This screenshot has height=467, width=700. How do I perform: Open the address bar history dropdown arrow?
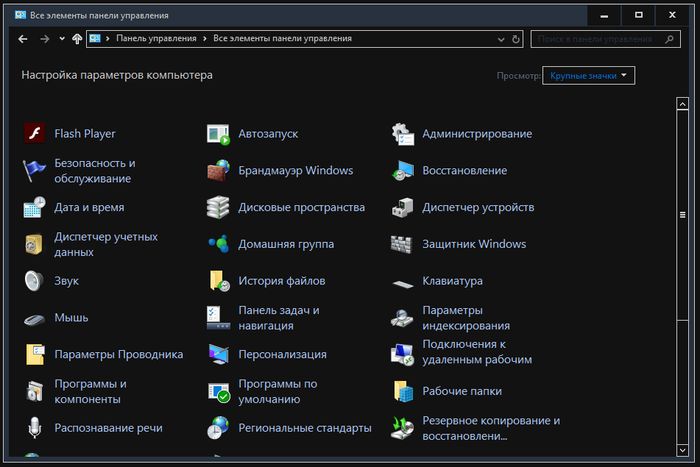point(501,39)
